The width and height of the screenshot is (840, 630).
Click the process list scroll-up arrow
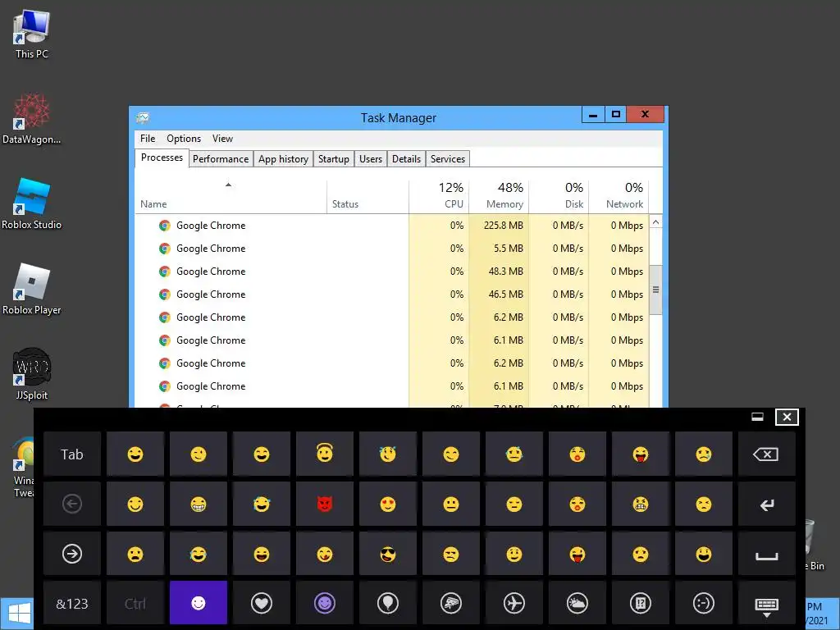[655, 221]
